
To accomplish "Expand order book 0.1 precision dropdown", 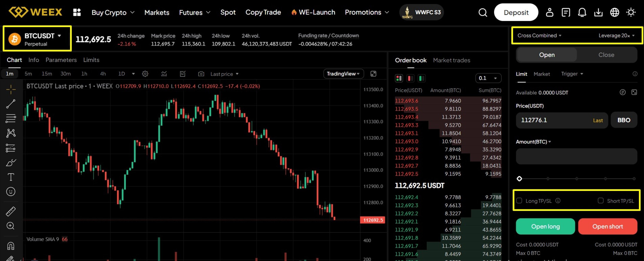I will [x=488, y=78].
